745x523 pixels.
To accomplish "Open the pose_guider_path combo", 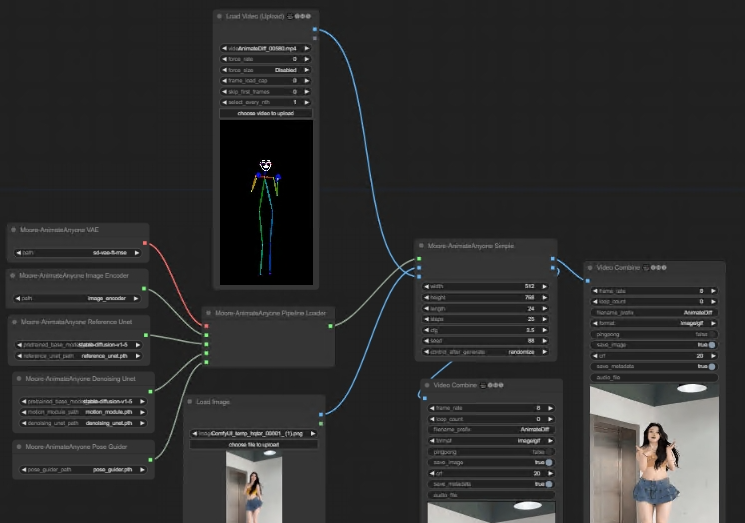I will point(83,469).
